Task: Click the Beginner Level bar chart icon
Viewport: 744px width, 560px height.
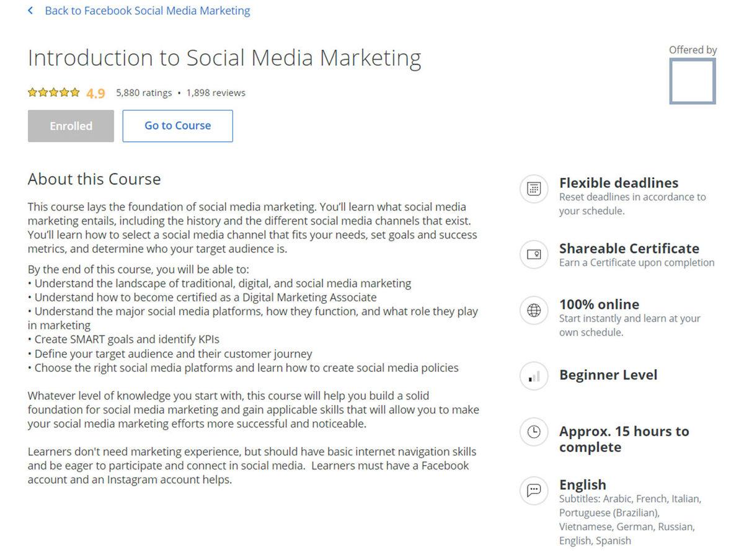Action: [534, 376]
